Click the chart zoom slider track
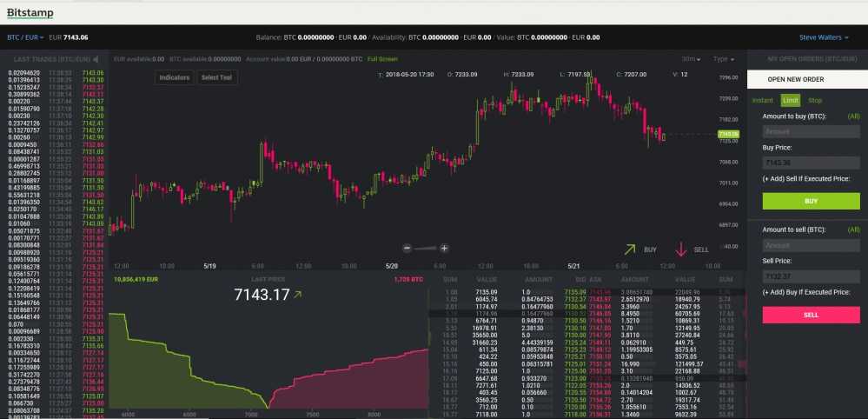 coord(424,248)
